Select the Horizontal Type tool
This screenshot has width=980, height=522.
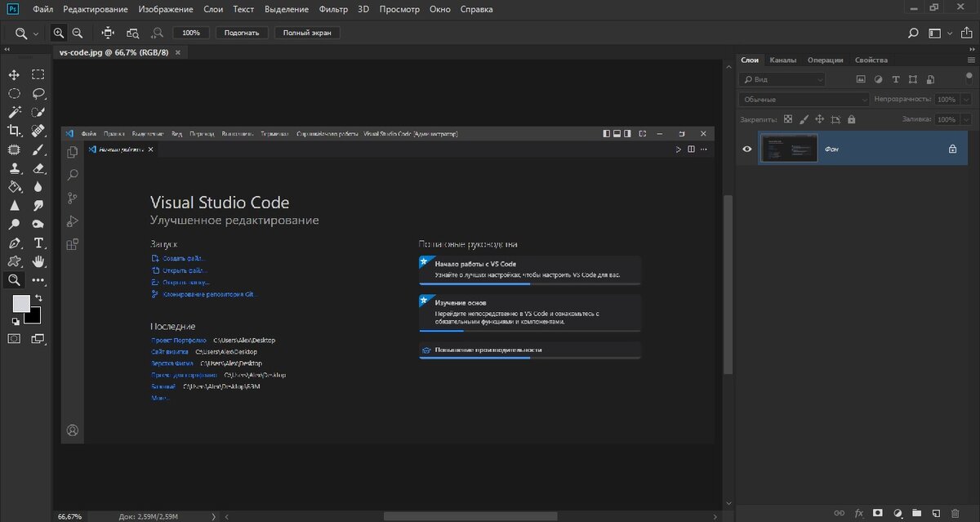click(x=38, y=243)
